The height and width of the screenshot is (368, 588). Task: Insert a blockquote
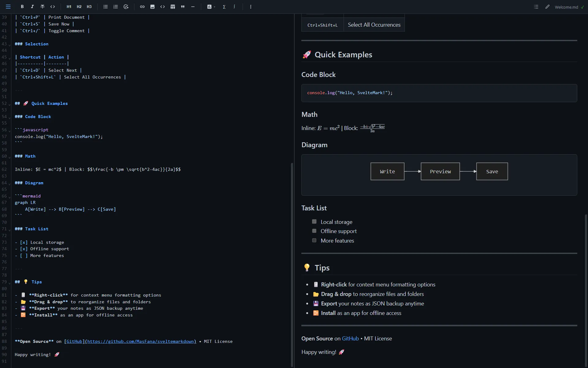coord(183,7)
